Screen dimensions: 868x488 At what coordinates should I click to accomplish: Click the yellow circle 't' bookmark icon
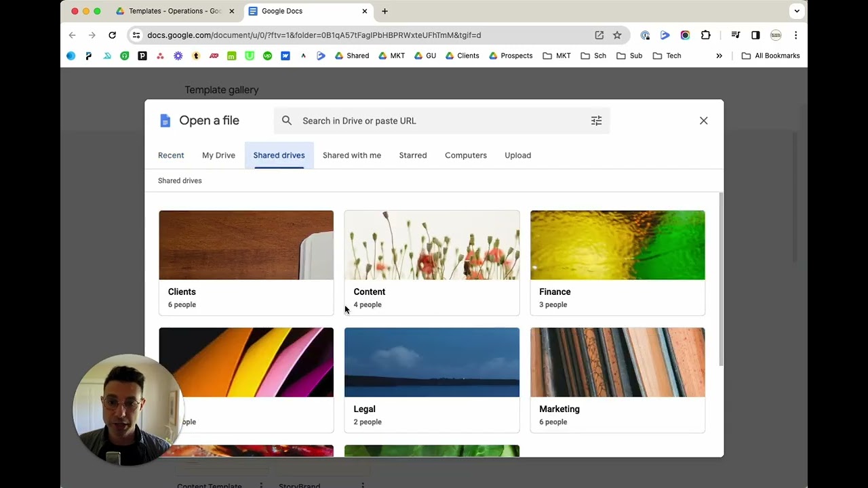196,56
